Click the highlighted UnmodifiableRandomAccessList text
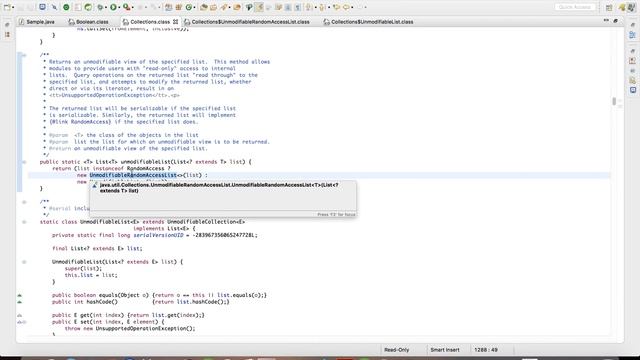The height and width of the screenshot is (360, 640). pyautogui.click(x=133, y=175)
